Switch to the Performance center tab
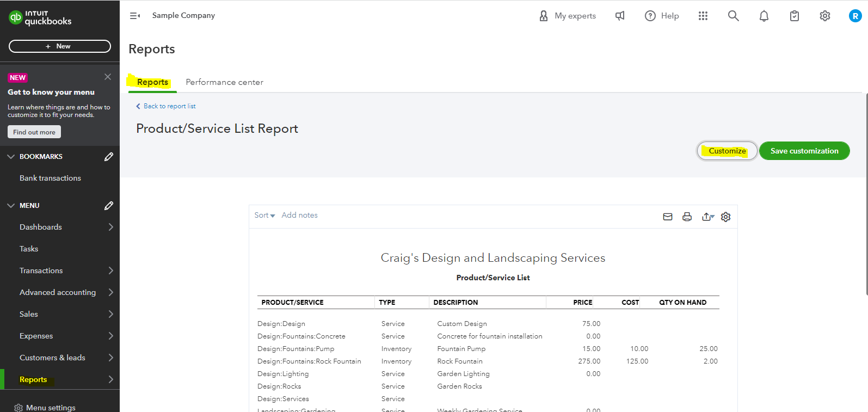 click(x=225, y=82)
